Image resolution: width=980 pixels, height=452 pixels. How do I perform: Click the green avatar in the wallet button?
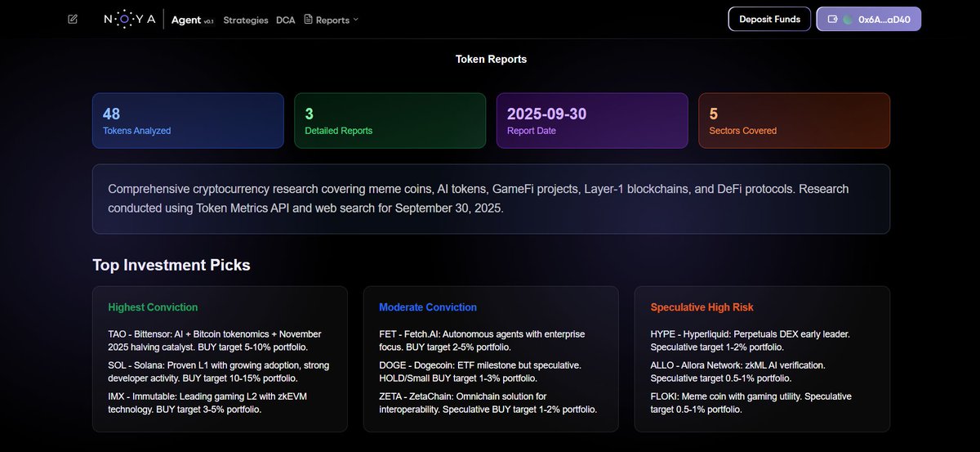pos(849,19)
